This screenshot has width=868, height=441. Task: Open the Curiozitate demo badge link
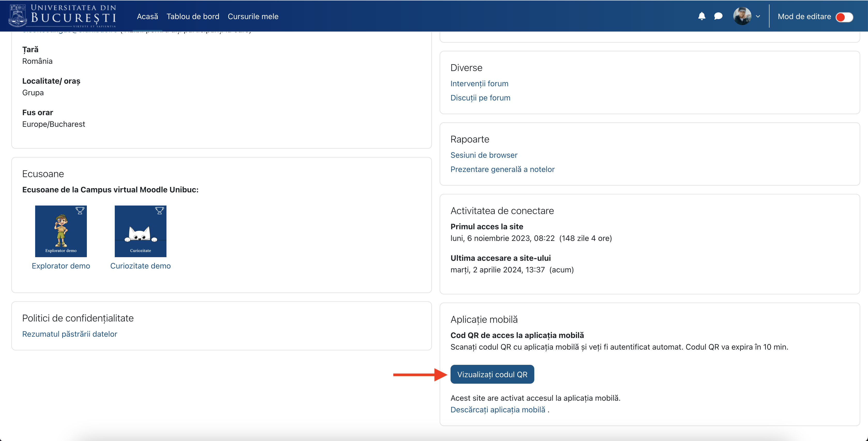141,266
